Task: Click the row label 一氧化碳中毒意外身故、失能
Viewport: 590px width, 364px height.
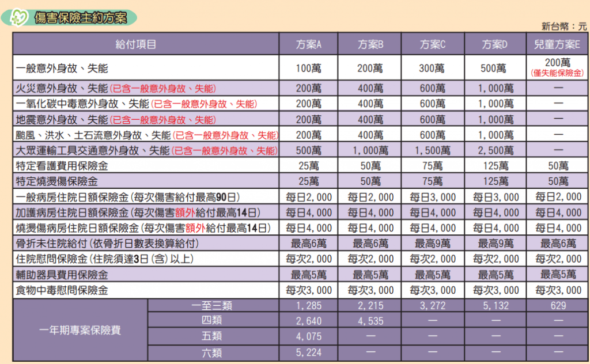Action: click(82, 104)
